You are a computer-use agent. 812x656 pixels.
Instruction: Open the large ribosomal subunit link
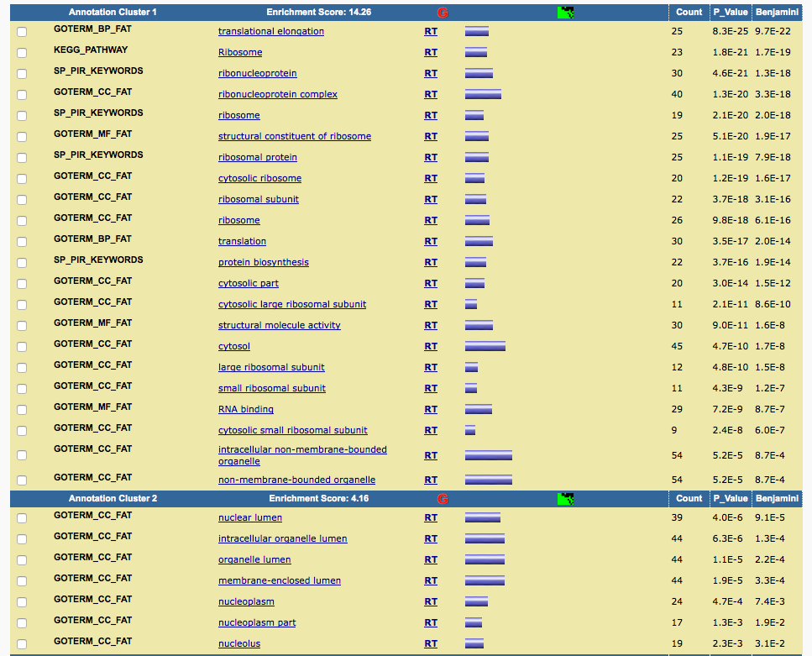271,367
